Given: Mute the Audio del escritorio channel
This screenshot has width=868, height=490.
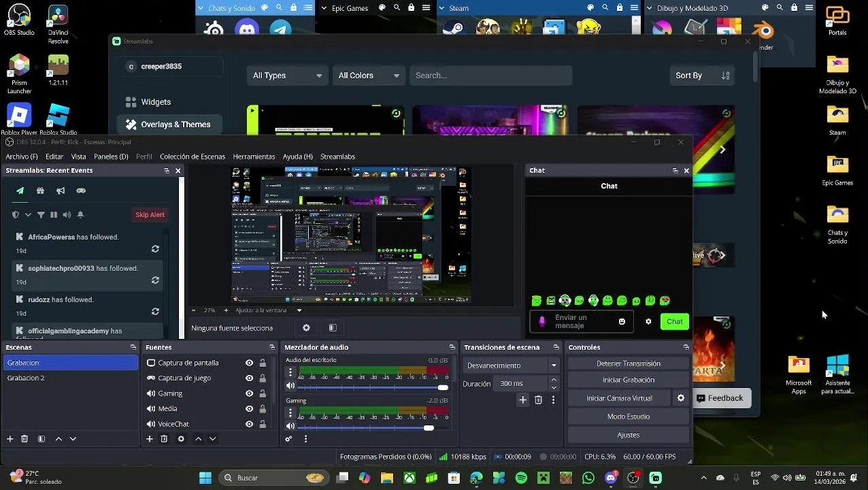Looking at the screenshot, I should click(x=290, y=387).
